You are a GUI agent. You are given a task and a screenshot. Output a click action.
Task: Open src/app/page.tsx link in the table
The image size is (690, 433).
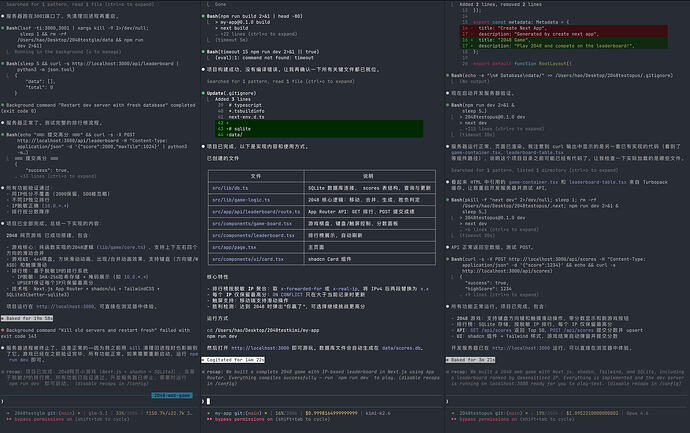[234, 247]
